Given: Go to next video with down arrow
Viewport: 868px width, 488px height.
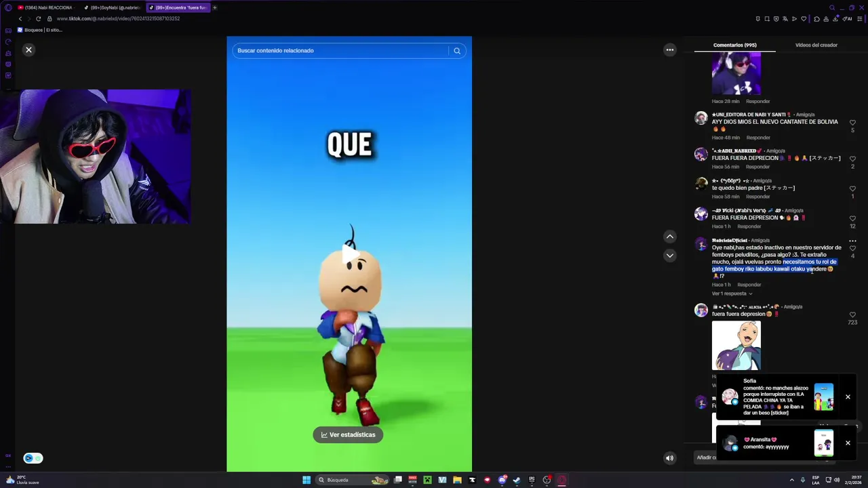Looking at the screenshot, I should pos(670,256).
